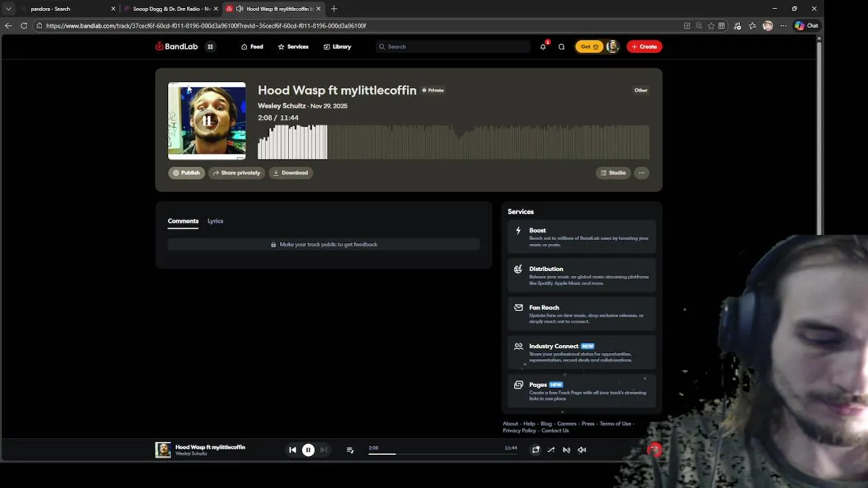Viewport: 868px width, 488px height.
Task: Switch to Snoop Dogg & Dr. Dre Radio tab
Action: pyautogui.click(x=171, y=9)
